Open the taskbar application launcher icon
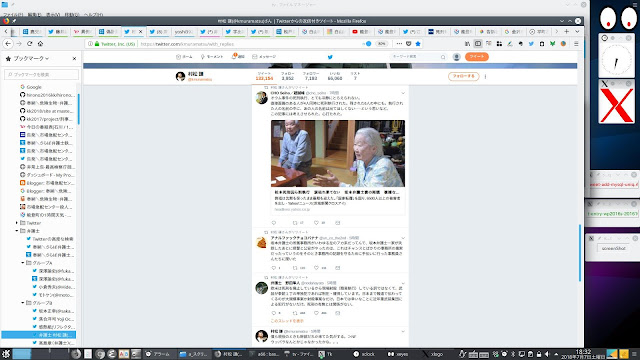The image size is (640, 360). [x=6, y=354]
